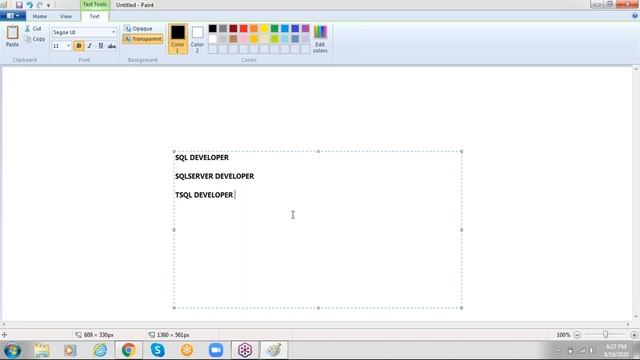Pick the red color swatch
640x360 pixels.
coord(244,28)
